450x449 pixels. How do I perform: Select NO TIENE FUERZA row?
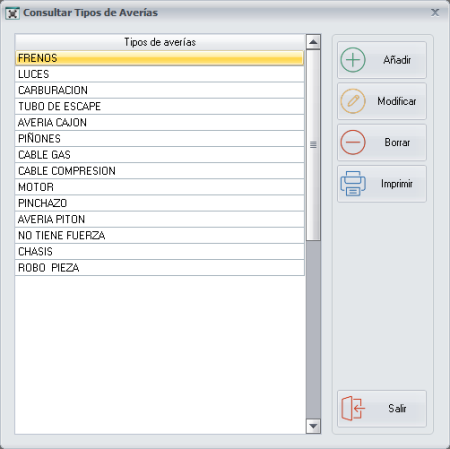[159, 235]
